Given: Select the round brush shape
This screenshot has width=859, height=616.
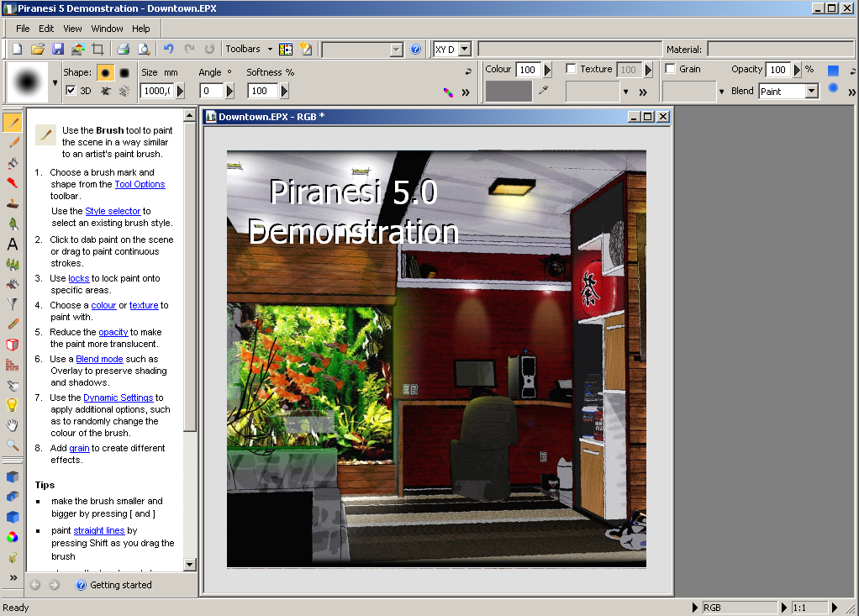Looking at the screenshot, I should (x=105, y=72).
